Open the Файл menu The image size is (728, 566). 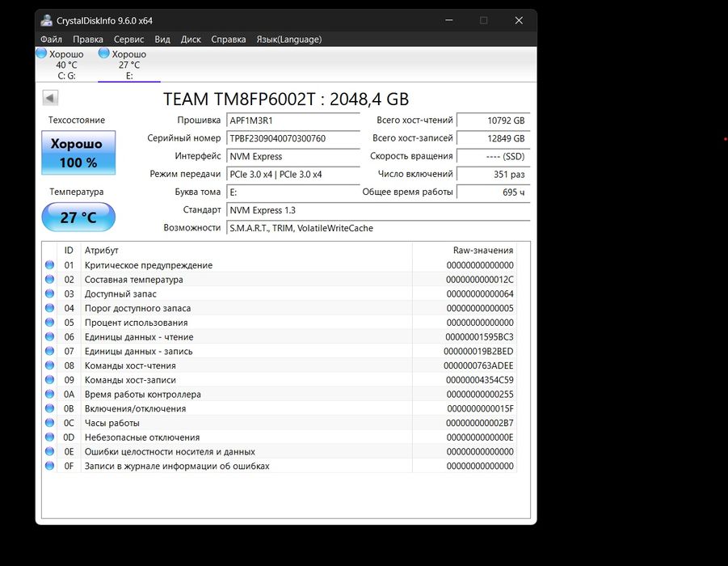(x=51, y=40)
